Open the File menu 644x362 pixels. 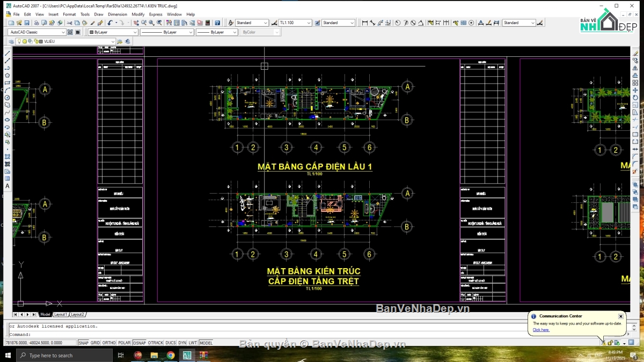click(16, 14)
